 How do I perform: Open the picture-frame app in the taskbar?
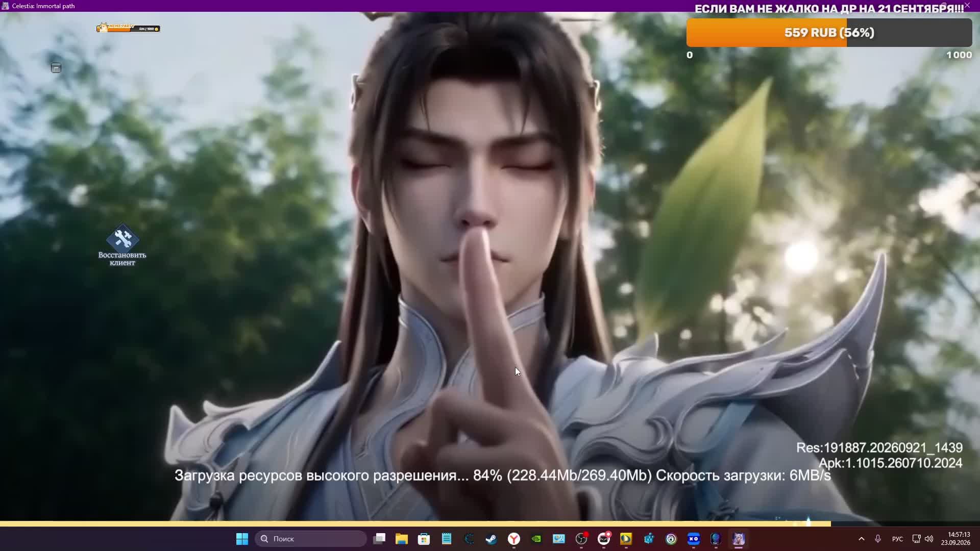(559, 539)
